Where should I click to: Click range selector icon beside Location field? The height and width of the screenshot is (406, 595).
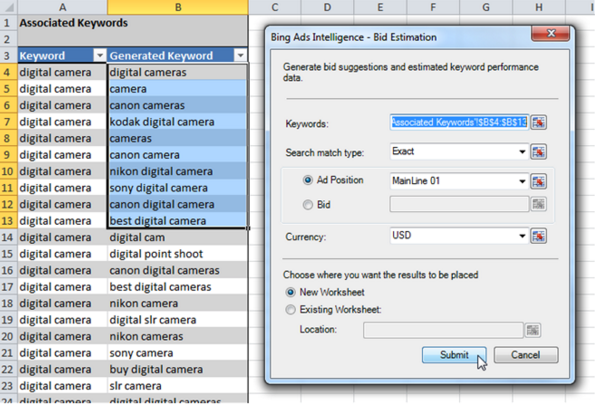pyautogui.click(x=533, y=330)
